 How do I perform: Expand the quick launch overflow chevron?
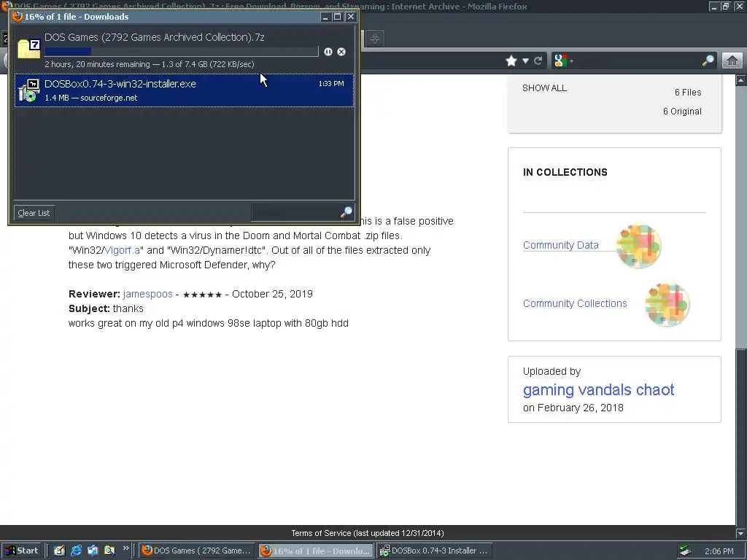click(x=125, y=548)
